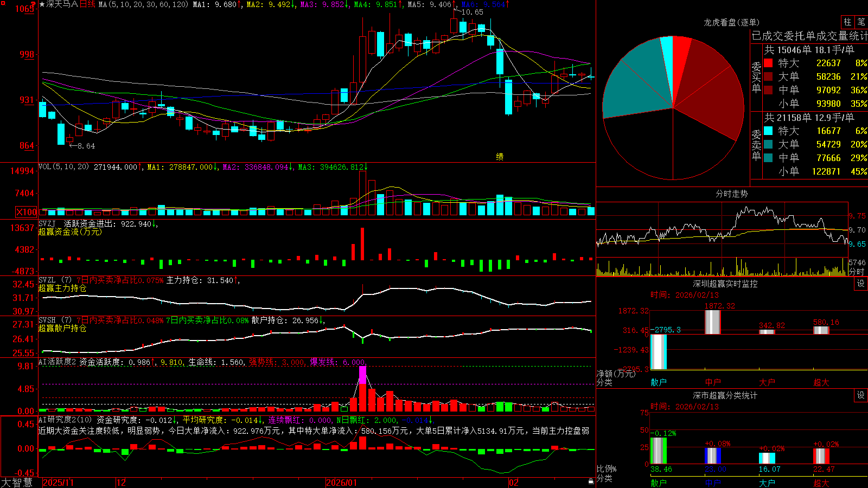Screen dimensions: 868x488
Task: Click the 深市超赢分类统计 panel title
Action: click(725, 395)
